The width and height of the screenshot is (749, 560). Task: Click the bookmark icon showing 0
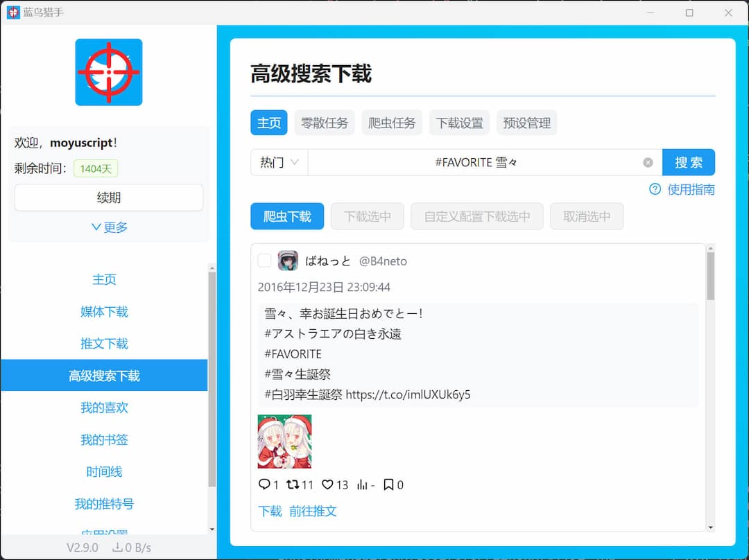[388, 484]
